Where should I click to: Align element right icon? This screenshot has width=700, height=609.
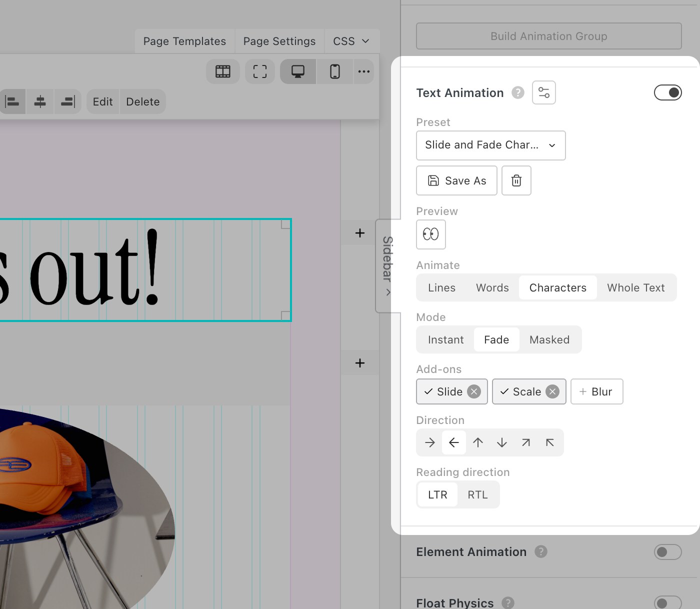click(68, 101)
